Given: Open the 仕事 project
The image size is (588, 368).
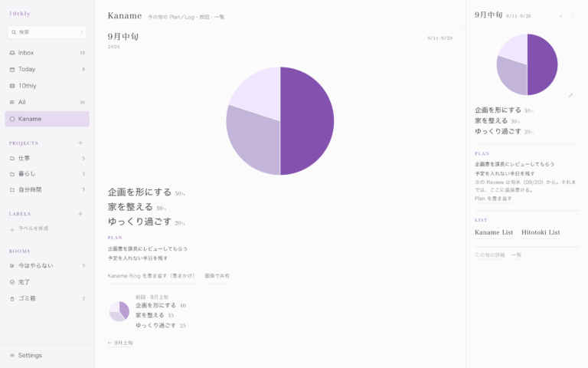Looking at the screenshot, I should 47,158.
